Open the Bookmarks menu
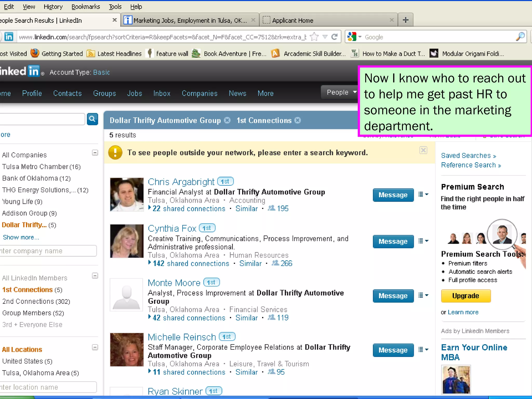 [x=86, y=7]
